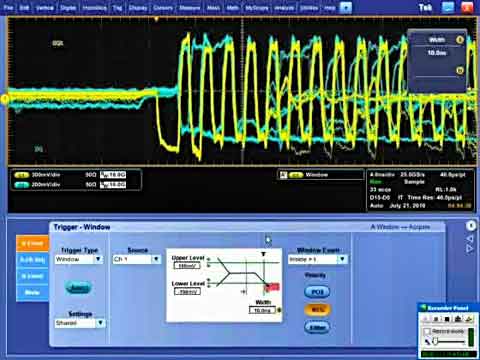Open the File menu
The image size is (480, 360).
[8, 7]
